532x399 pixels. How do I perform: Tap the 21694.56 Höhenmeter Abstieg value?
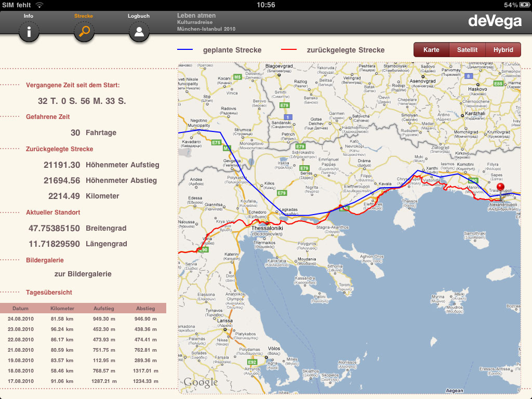coord(62,180)
